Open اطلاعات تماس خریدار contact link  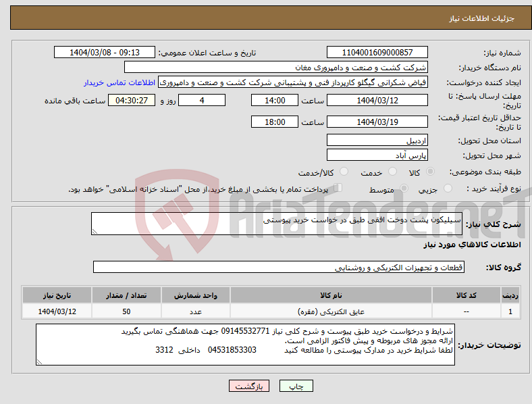tap(119, 82)
